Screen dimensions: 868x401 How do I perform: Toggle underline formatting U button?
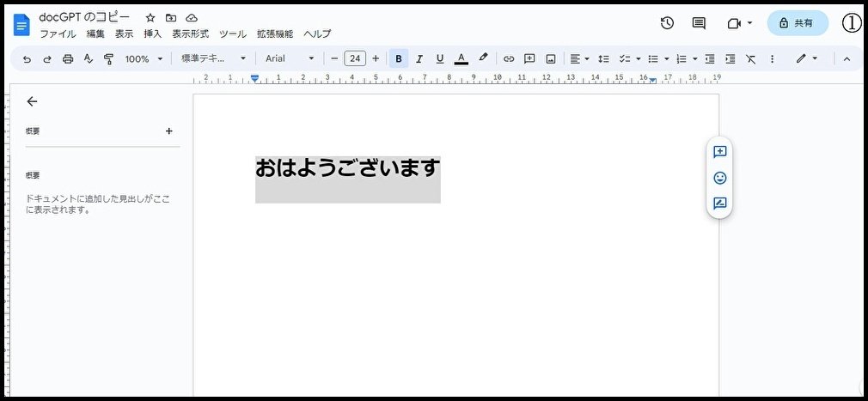coord(439,58)
